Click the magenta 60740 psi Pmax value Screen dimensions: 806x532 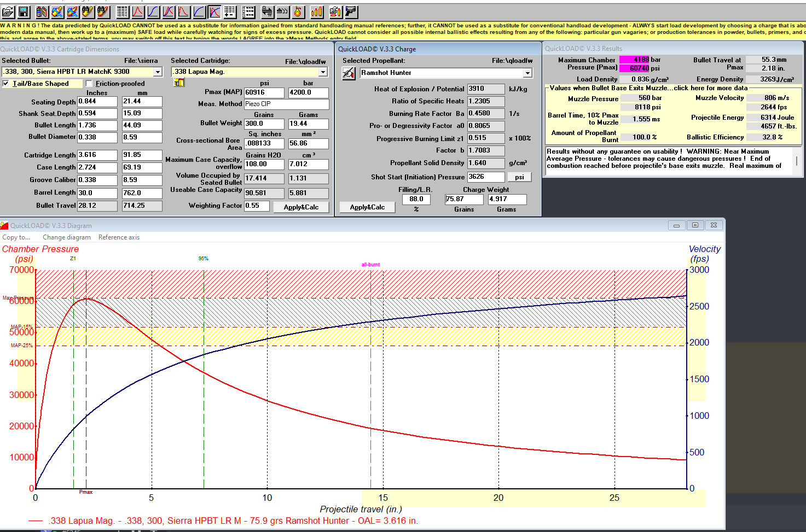pyautogui.click(x=634, y=68)
